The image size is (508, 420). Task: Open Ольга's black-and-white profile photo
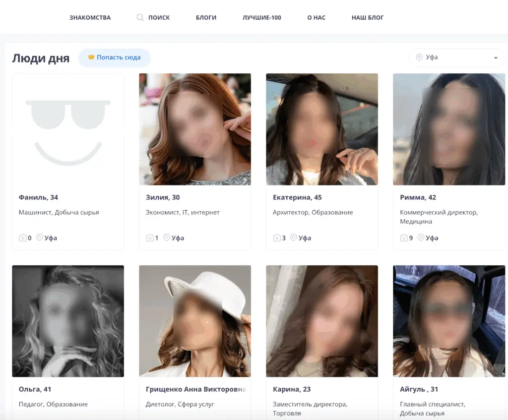(68, 321)
